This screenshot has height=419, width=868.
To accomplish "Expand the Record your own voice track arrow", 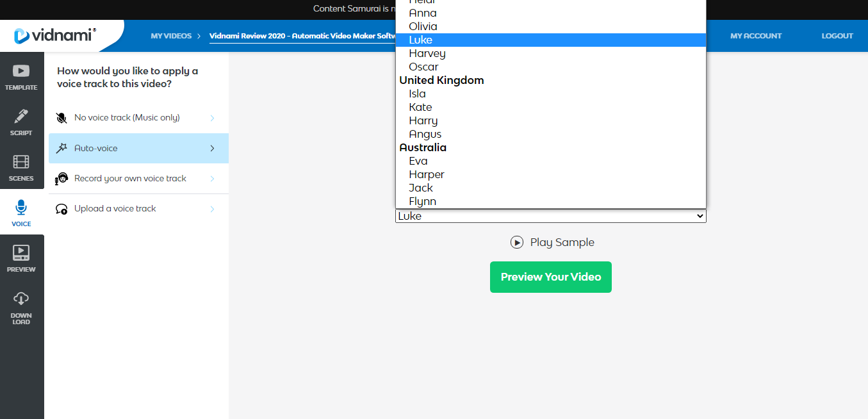I will click(212, 179).
